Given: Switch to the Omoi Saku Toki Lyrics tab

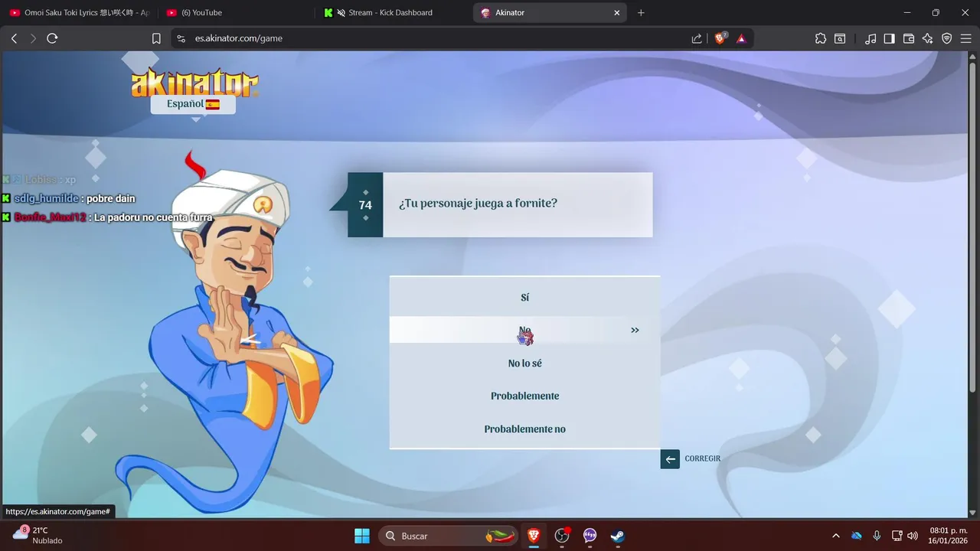Looking at the screenshot, I should click(x=79, y=12).
